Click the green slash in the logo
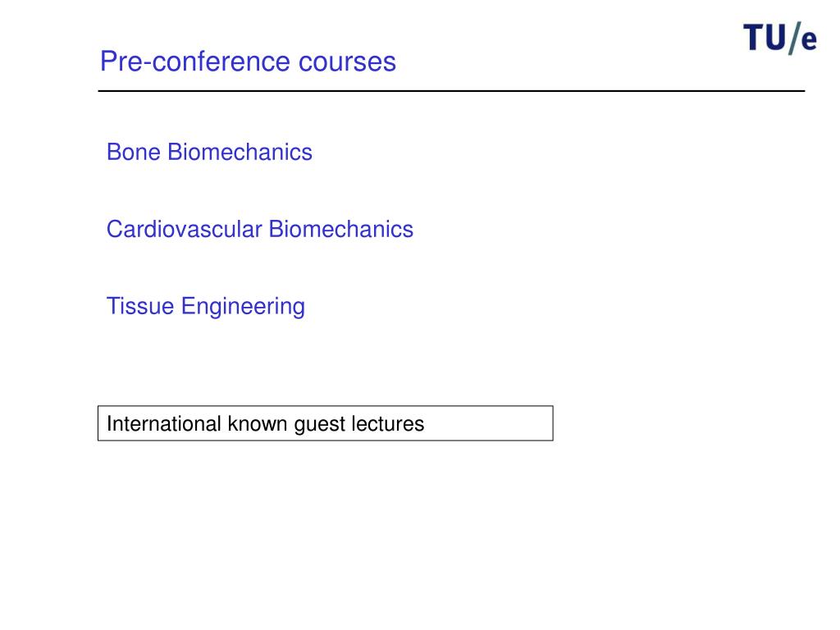This screenshot has width=840, height=630. [794, 38]
